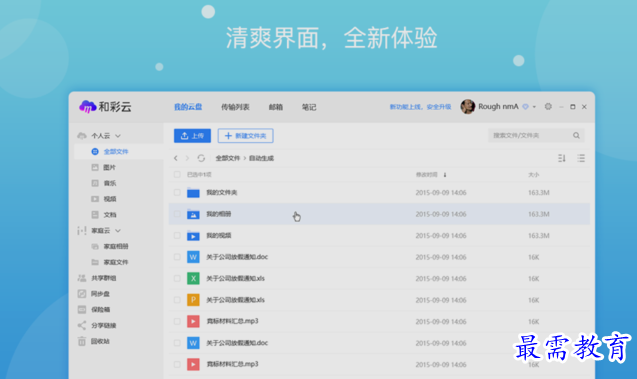Switch to 邮箱 tab

pos(275,107)
